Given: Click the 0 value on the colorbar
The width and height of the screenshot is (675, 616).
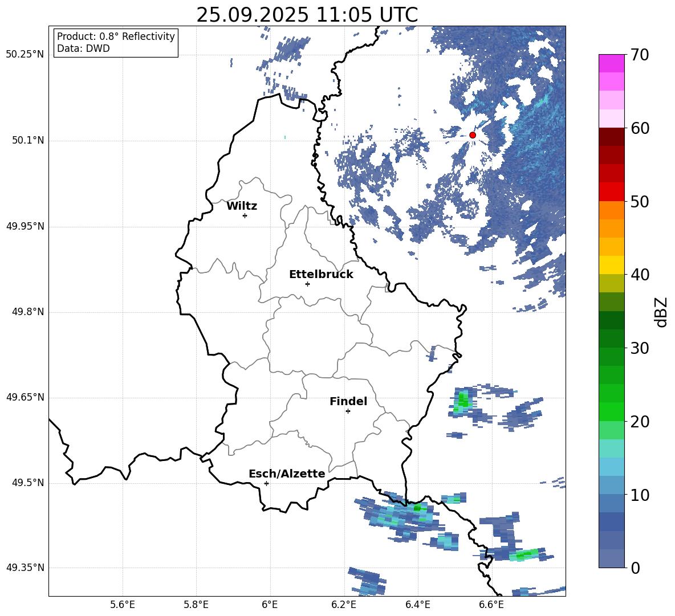Looking at the screenshot, I should pyautogui.click(x=635, y=568).
